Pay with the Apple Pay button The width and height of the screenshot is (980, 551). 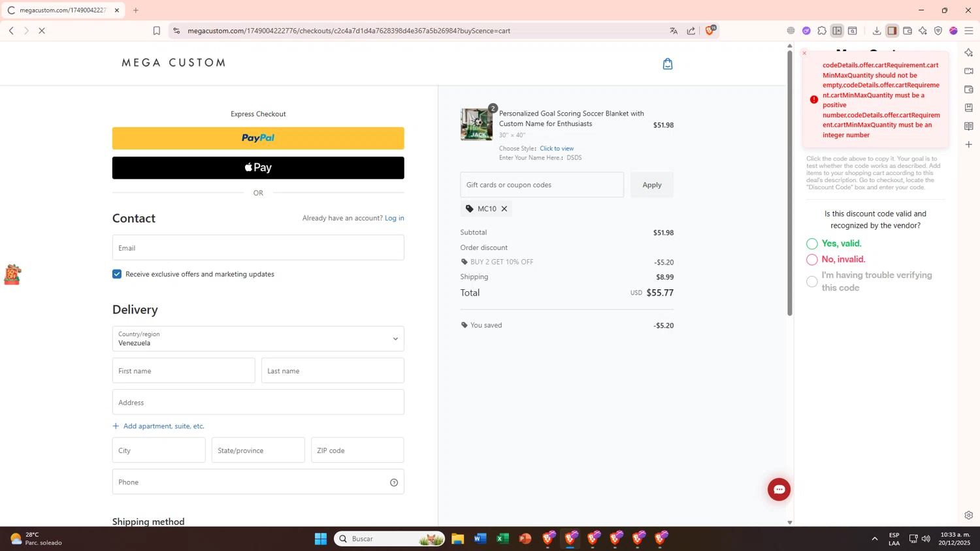(258, 168)
